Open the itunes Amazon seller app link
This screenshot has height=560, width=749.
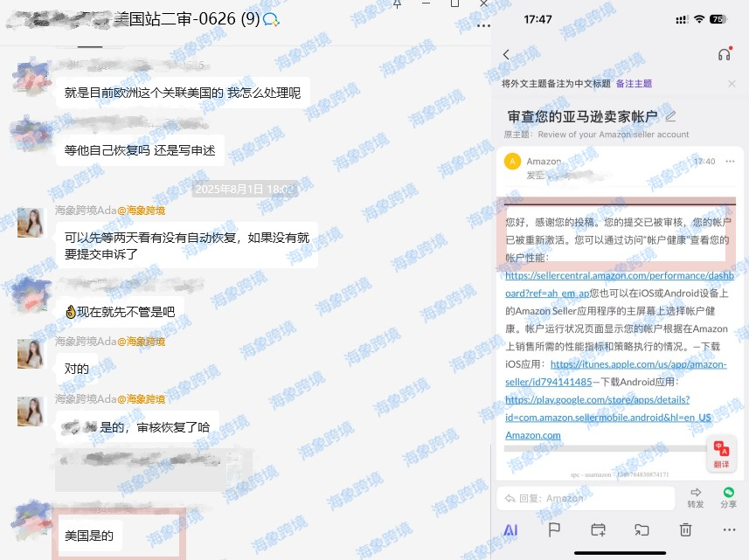tap(616, 373)
